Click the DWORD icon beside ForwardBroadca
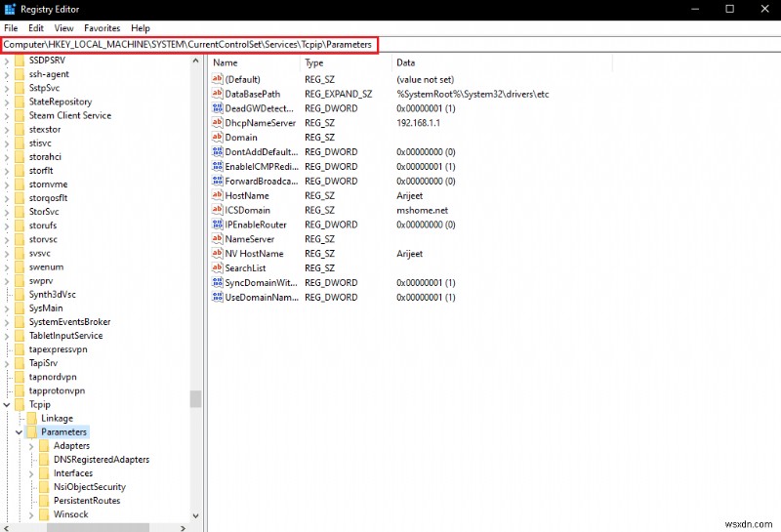Screen dimensions: 781x532 point(217,181)
